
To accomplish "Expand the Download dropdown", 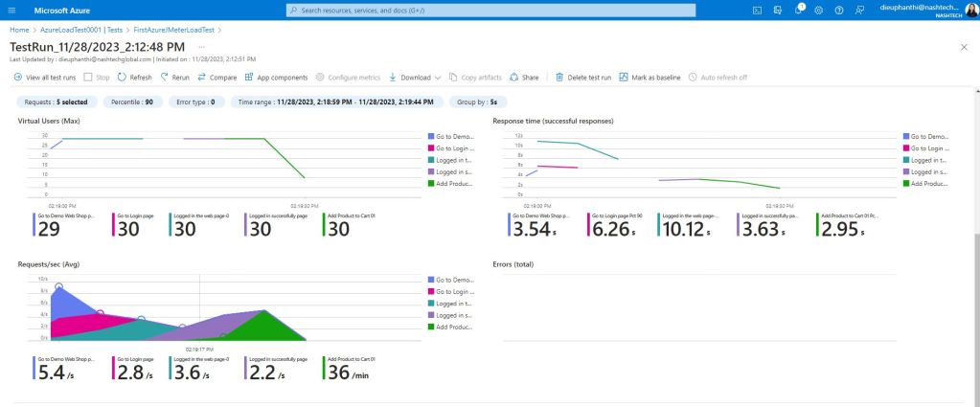I will [414, 77].
